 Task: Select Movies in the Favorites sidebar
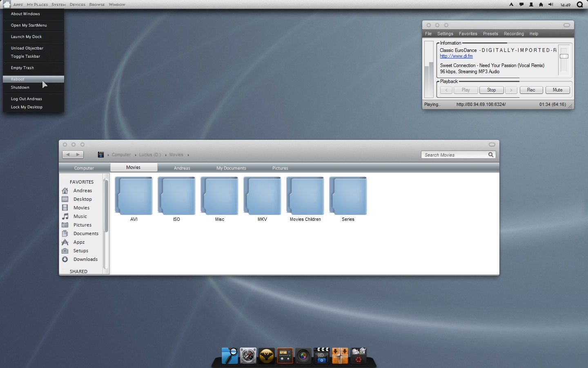[82, 208]
